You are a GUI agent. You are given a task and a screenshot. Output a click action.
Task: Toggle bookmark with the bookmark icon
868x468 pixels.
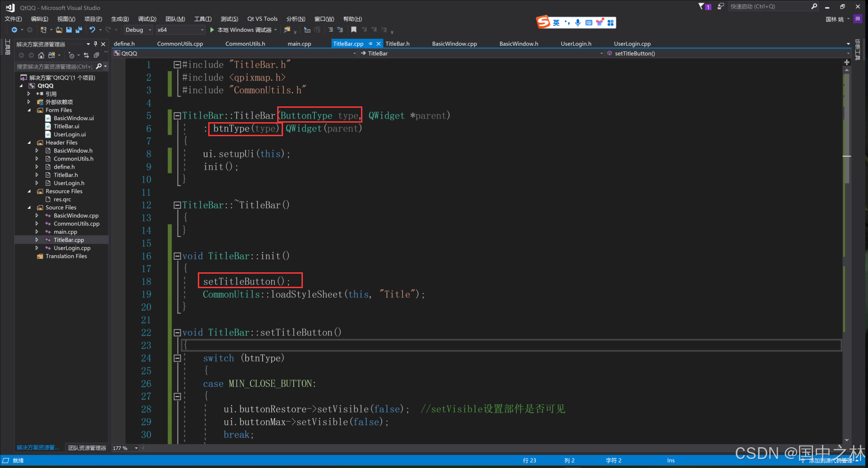[354, 30]
